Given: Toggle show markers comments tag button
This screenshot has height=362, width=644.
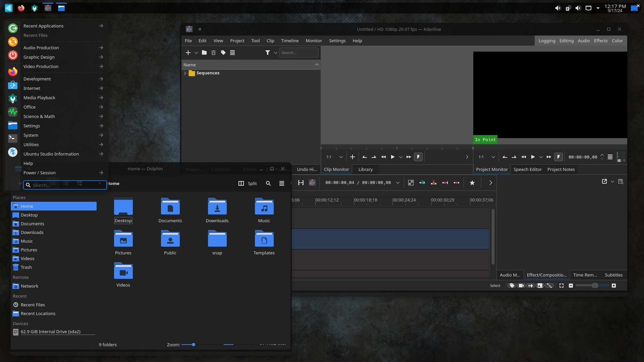Looking at the screenshot, I should click(512, 286).
